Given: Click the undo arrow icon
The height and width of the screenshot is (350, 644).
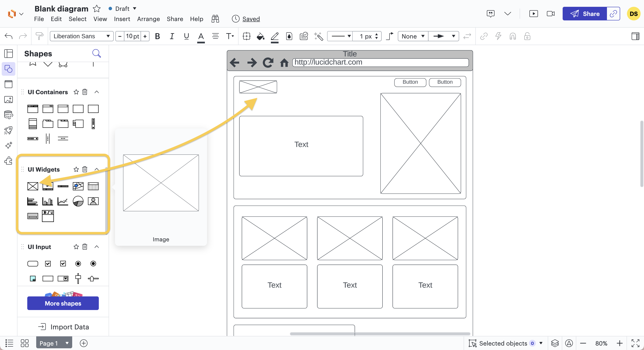Looking at the screenshot, I should tap(8, 36).
